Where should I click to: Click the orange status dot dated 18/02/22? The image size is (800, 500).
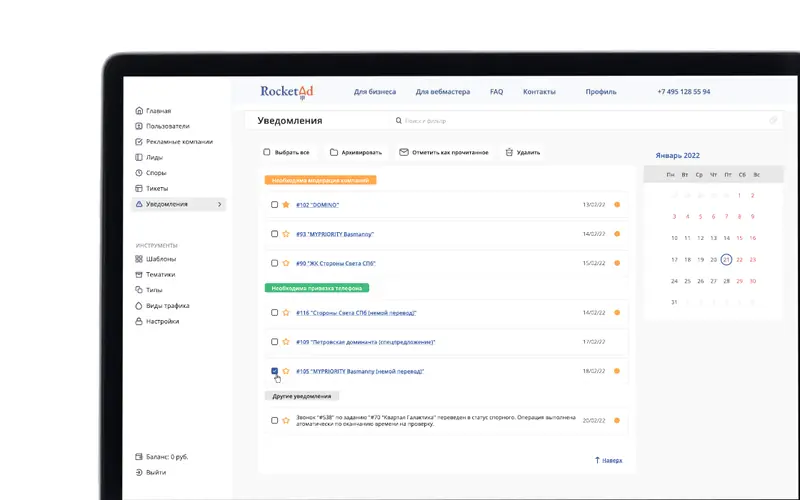pos(617,371)
